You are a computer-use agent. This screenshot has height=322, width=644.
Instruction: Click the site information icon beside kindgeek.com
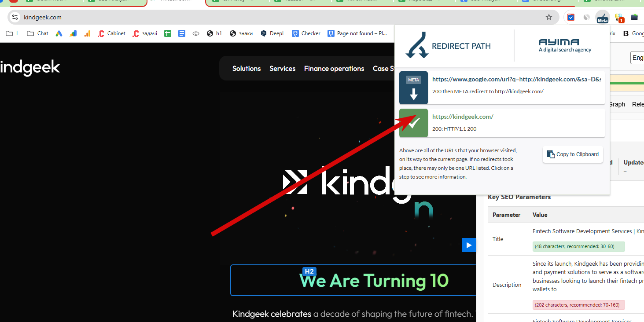15,17
